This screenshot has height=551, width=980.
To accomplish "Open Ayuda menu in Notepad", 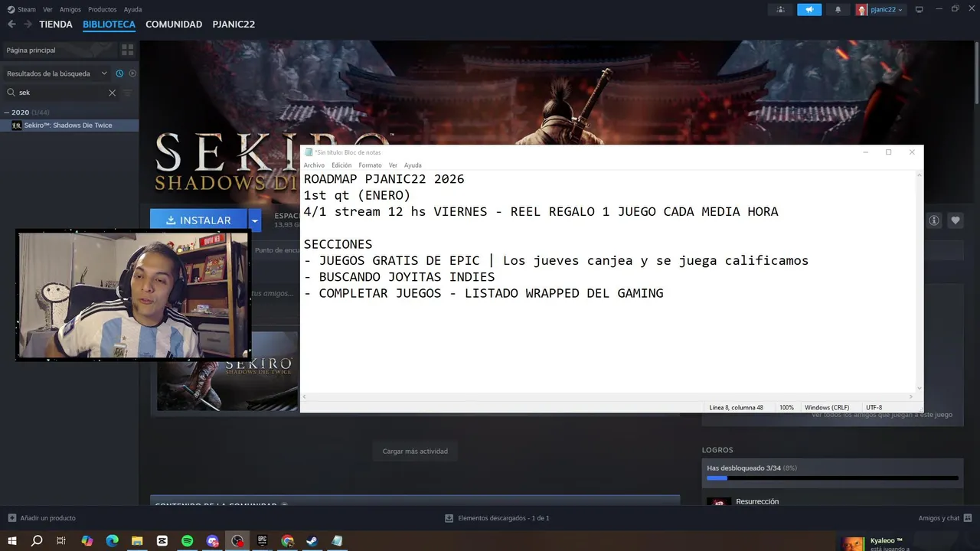I will pos(413,165).
